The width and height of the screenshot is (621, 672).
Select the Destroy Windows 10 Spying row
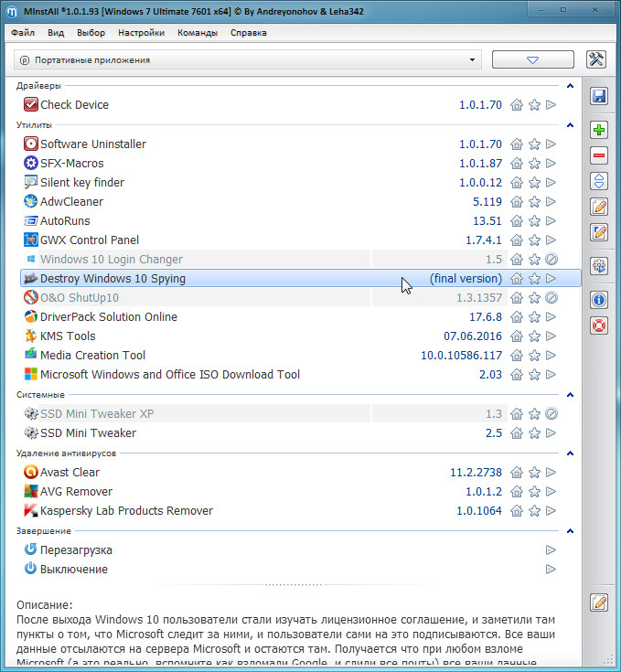tap(300, 279)
